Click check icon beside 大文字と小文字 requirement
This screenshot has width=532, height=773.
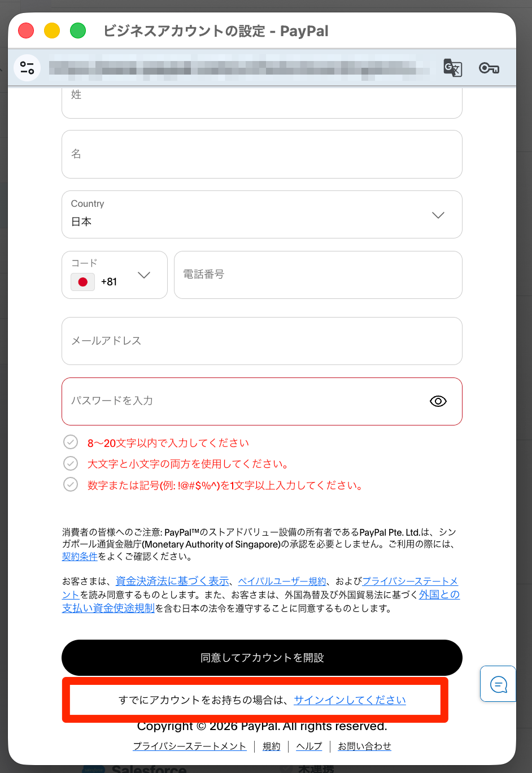71,463
